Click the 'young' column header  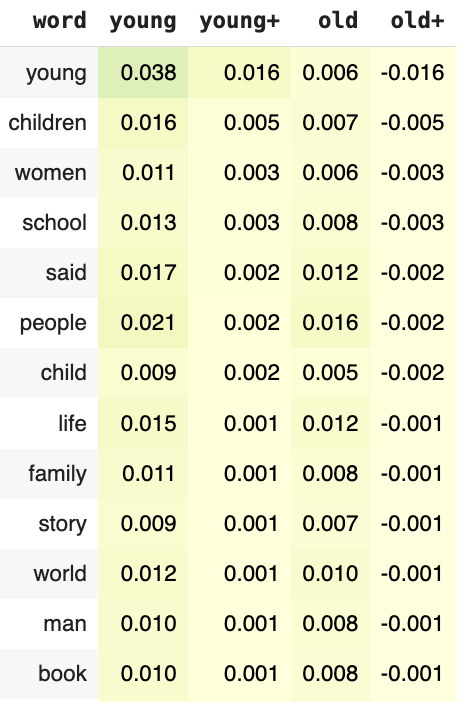(143, 22)
